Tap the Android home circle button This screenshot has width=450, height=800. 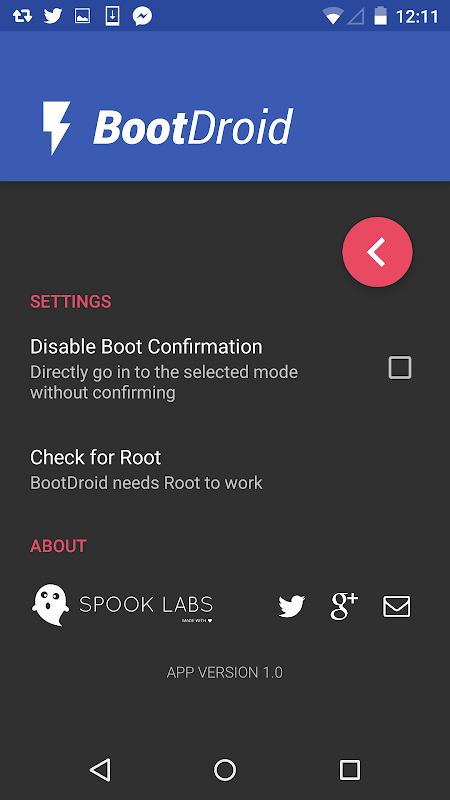click(x=225, y=769)
